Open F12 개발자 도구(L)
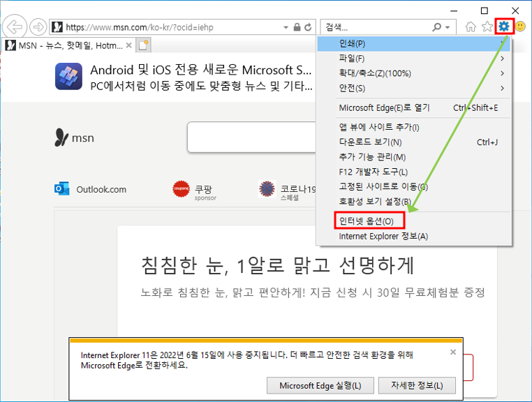Image resolution: width=532 pixels, height=402 pixels. click(x=413, y=172)
